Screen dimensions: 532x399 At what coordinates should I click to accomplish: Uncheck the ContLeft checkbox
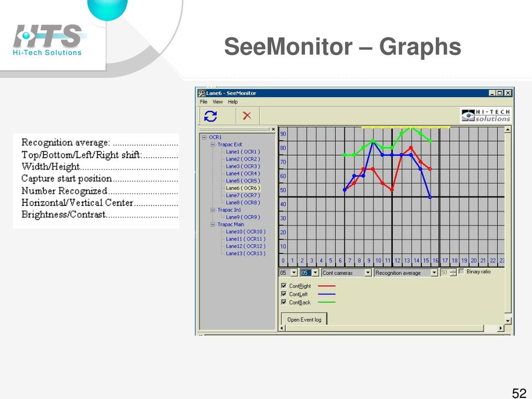[x=284, y=294]
